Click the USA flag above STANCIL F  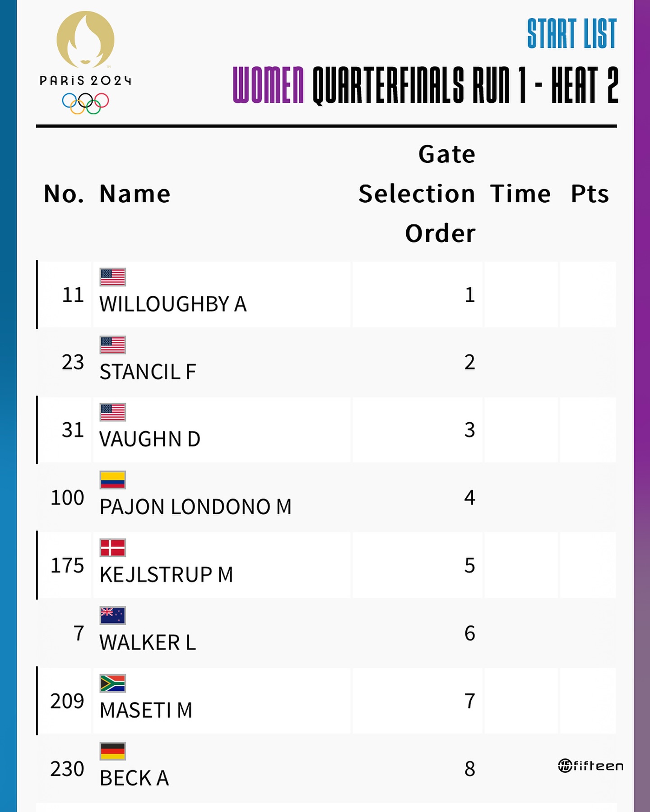coord(113,345)
